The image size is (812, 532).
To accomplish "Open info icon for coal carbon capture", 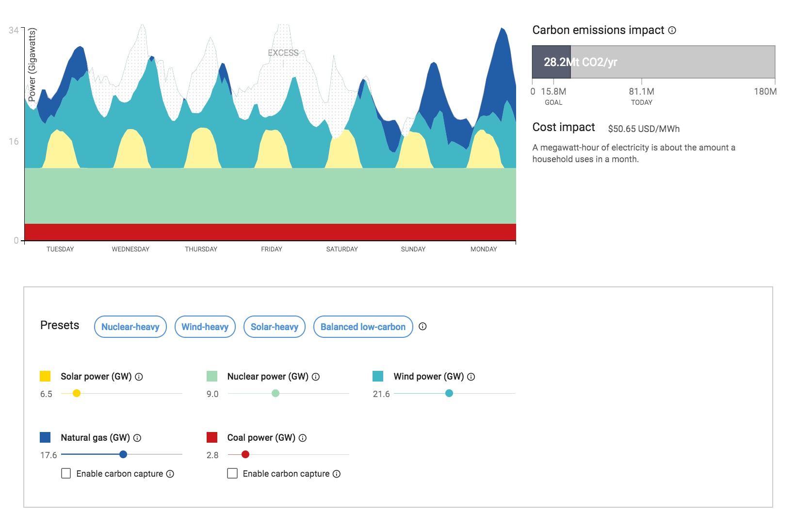I will point(337,474).
